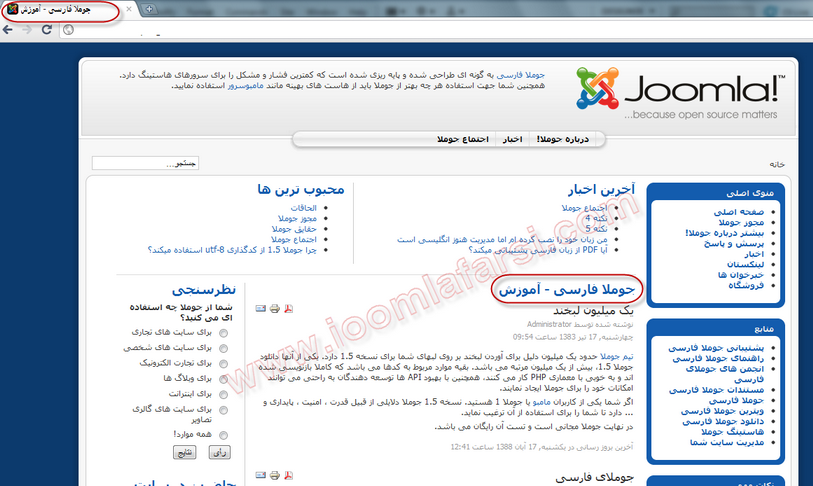Open هاستینگ جوملا in resources
Viewport: 813px width, 486px height.
732,432
